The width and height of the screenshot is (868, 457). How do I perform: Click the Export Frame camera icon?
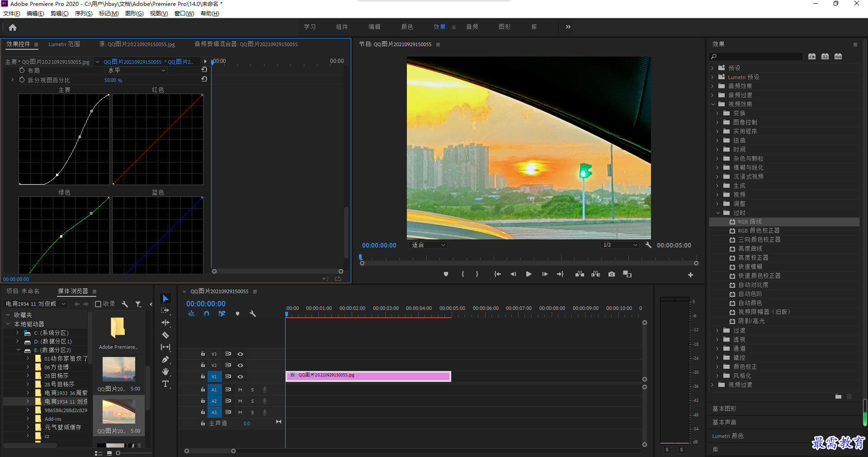pos(611,274)
